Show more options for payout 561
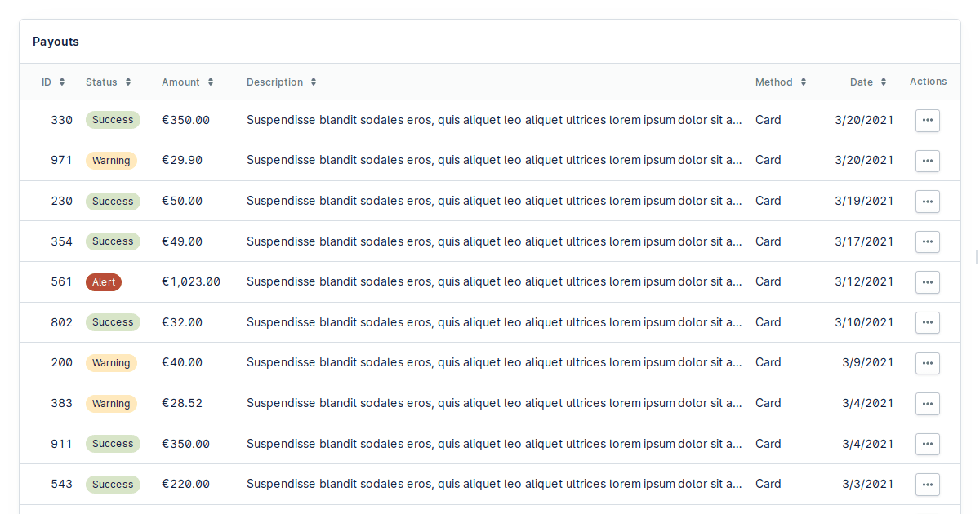Image resolution: width=980 pixels, height=514 pixels. pyautogui.click(x=927, y=282)
